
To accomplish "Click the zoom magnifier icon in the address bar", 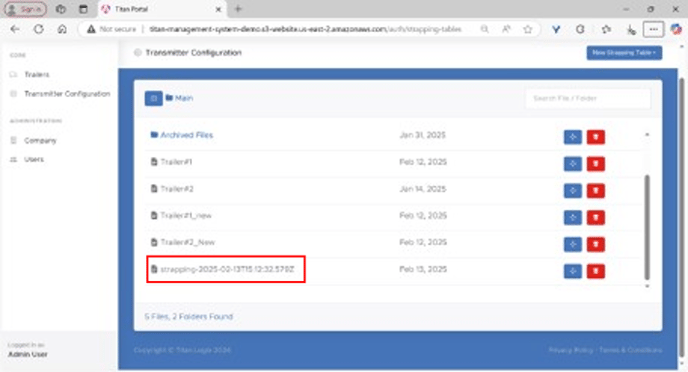I will [x=484, y=29].
